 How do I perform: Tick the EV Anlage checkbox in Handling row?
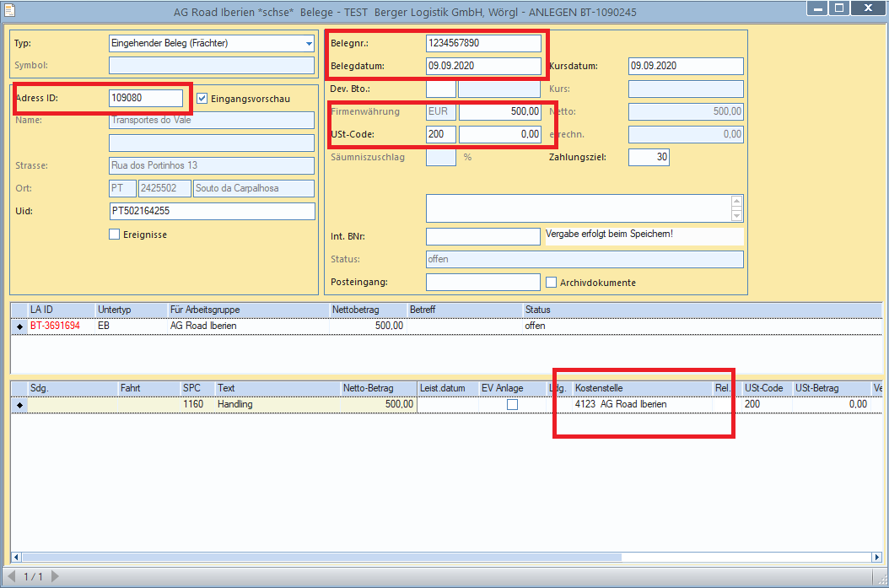[x=512, y=405]
